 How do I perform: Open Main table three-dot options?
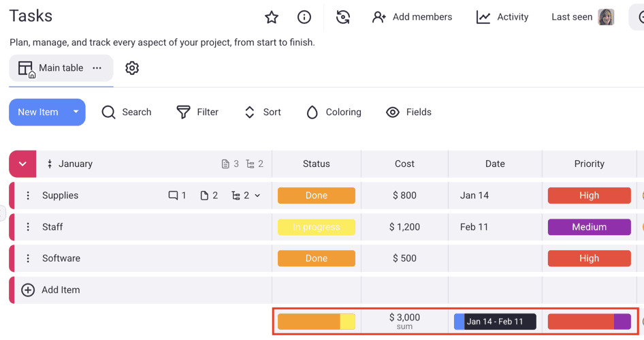click(97, 68)
